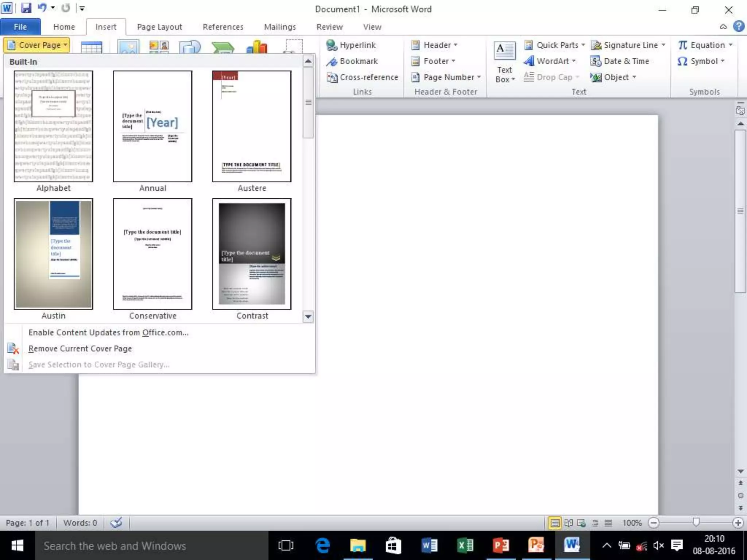Click the Undo arrow icon

coord(42,8)
